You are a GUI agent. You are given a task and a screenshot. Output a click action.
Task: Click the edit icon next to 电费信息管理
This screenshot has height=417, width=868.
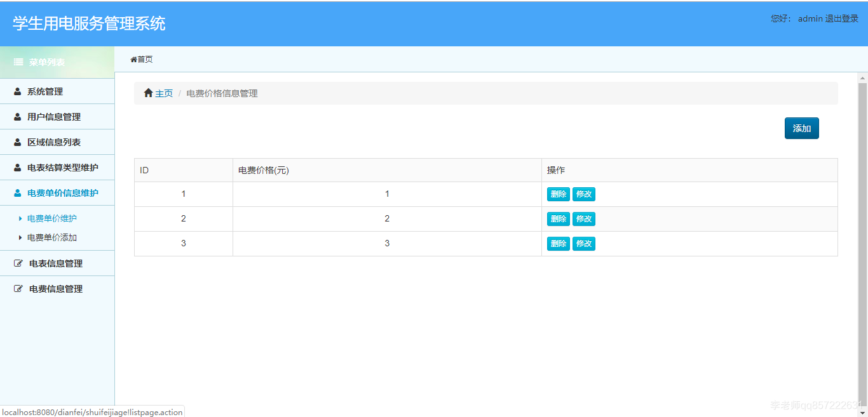point(17,289)
